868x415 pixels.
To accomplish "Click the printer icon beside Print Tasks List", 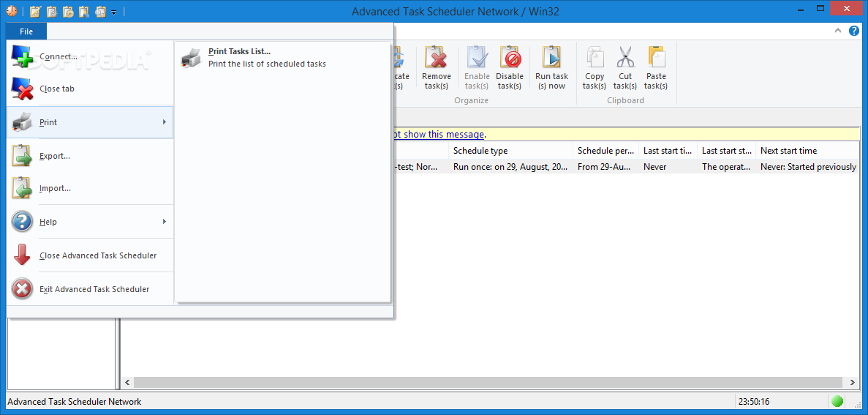I will coord(191,57).
